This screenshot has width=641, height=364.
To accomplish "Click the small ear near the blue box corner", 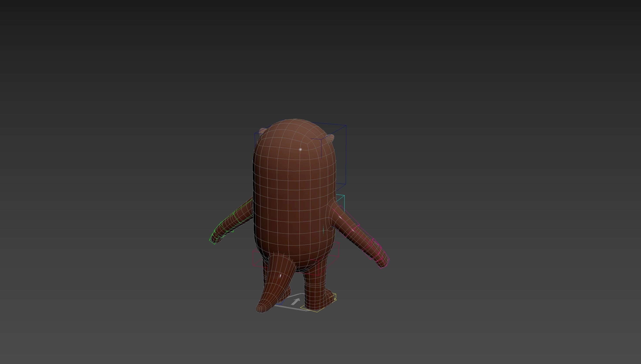I will 330,139.
